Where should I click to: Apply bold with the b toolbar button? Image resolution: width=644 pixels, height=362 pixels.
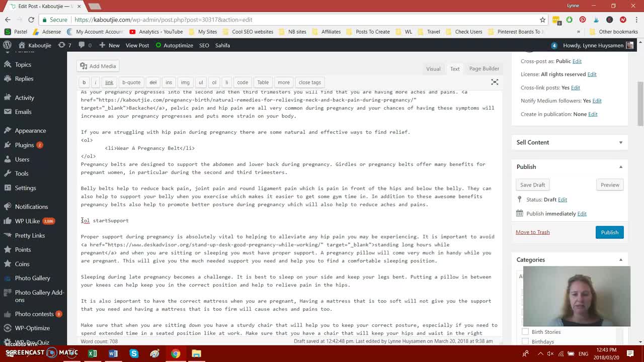(x=84, y=82)
